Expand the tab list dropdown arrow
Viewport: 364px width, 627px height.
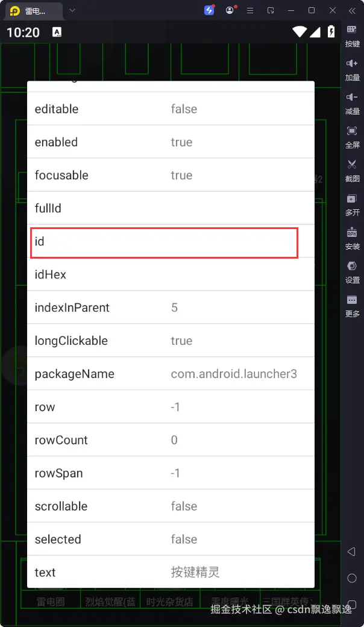coord(72,10)
